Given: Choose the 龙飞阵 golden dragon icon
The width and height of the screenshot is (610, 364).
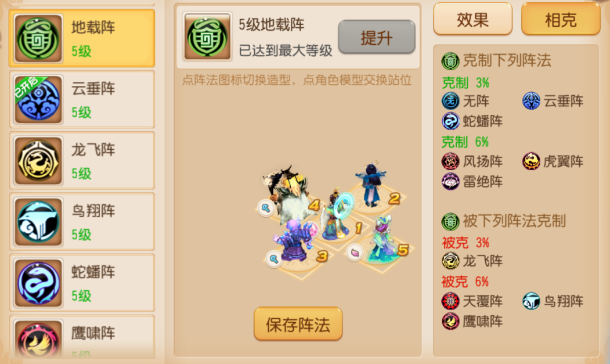Looking at the screenshot, I should point(38,160).
